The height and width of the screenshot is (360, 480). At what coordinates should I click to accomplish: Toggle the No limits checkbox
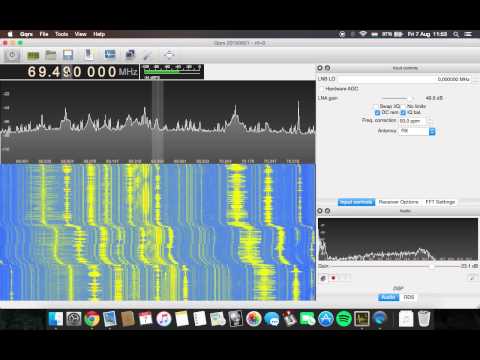(x=403, y=106)
